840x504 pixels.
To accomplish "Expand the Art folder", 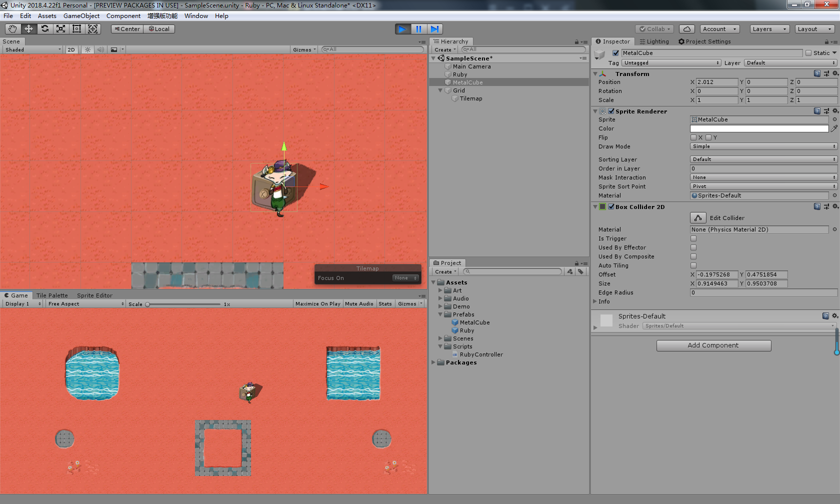I will (x=440, y=290).
